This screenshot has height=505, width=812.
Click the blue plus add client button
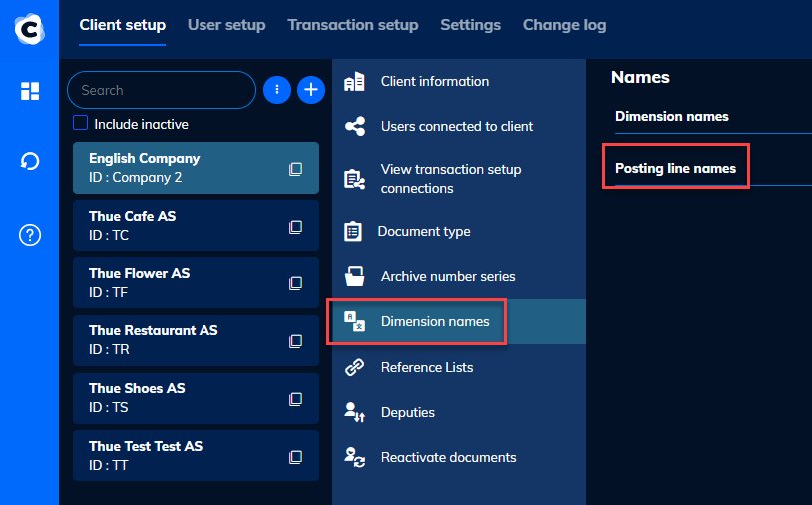(x=311, y=90)
